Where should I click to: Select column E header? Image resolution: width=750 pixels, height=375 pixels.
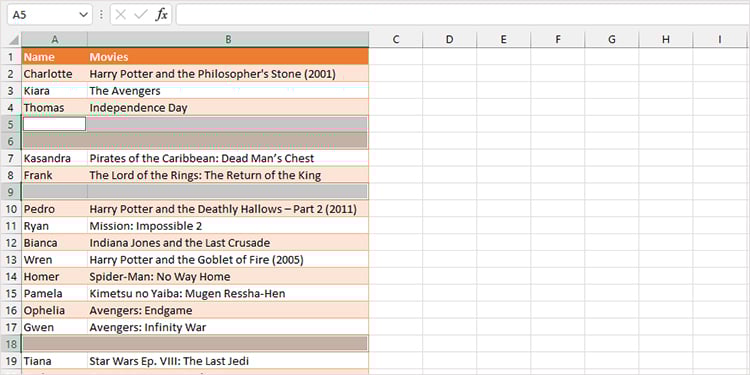(503, 40)
